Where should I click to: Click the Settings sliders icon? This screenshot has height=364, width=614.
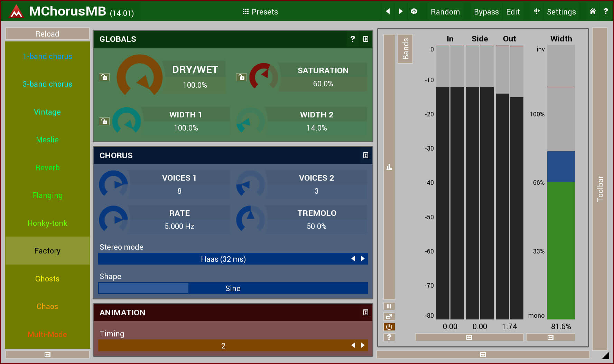point(537,11)
